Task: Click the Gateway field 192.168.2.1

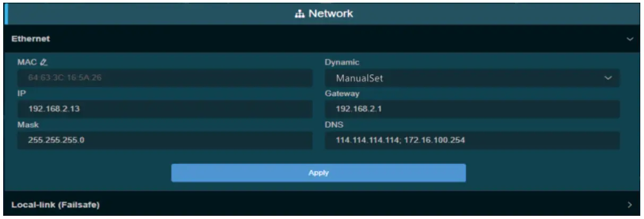Action: [x=472, y=109]
